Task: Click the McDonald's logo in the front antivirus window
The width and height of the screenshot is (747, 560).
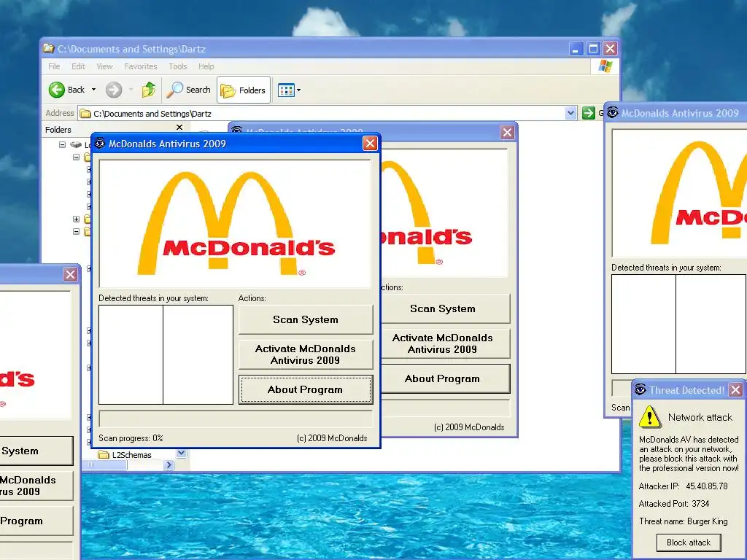Action: click(236, 223)
